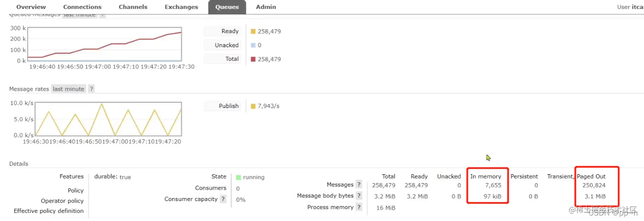The width and height of the screenshot is (644, 221).
Task: Click the help icon beside Message rates
Action: coord(91,89)
